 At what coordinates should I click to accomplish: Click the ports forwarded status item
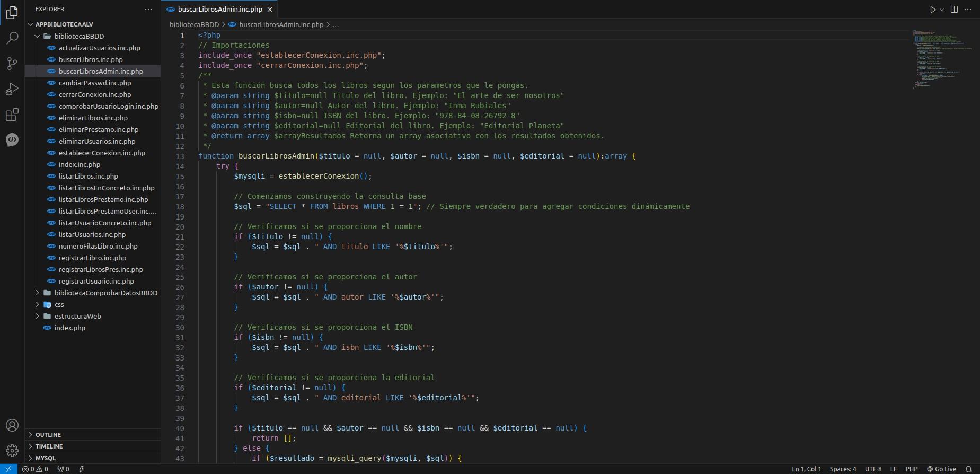coord(63,469)
